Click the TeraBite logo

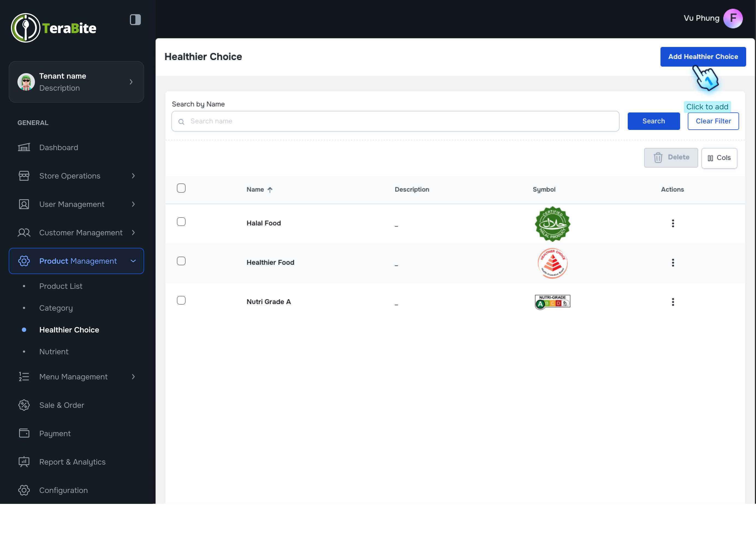tap(54, 28)
